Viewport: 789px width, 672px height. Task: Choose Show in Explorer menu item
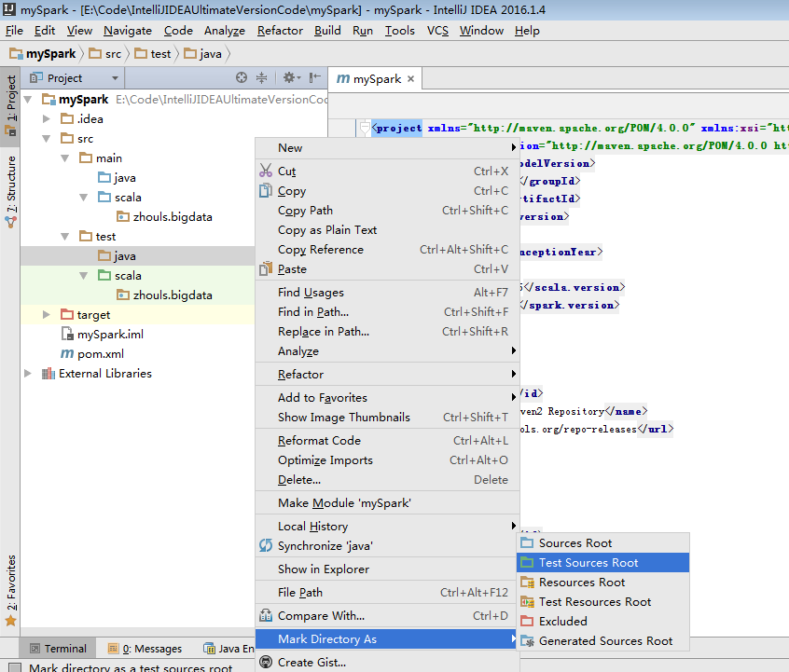click(387, 569)
